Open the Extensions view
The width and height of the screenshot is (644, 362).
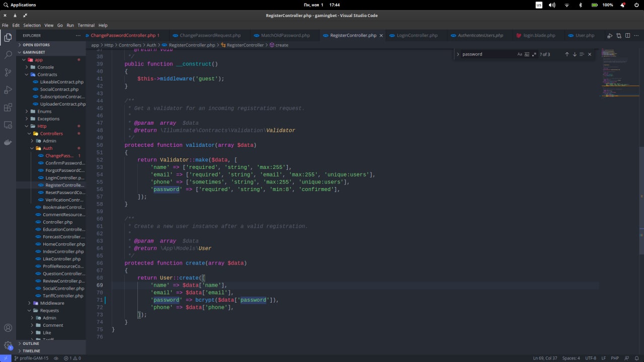8,108
